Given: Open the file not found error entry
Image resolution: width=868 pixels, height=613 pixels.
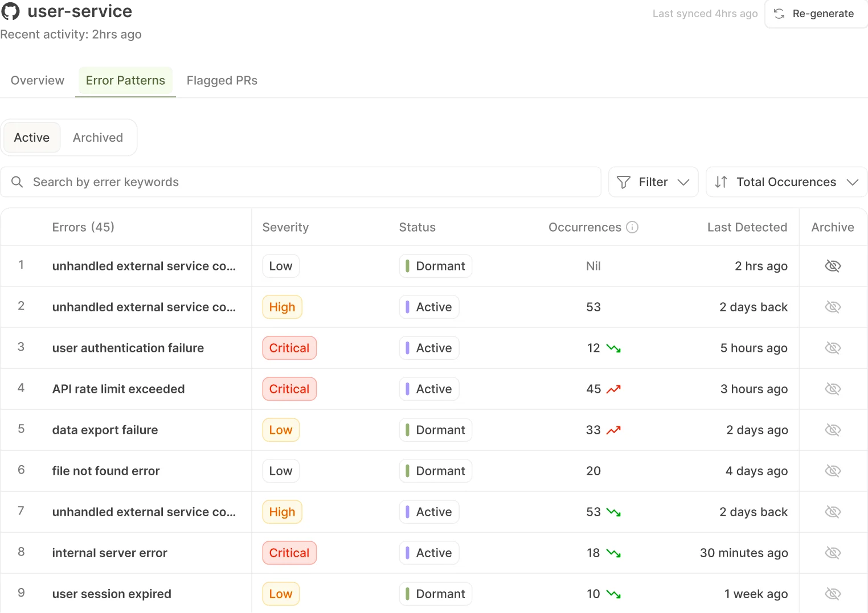Looking at the screenshot, I should (x=106, y=471).
